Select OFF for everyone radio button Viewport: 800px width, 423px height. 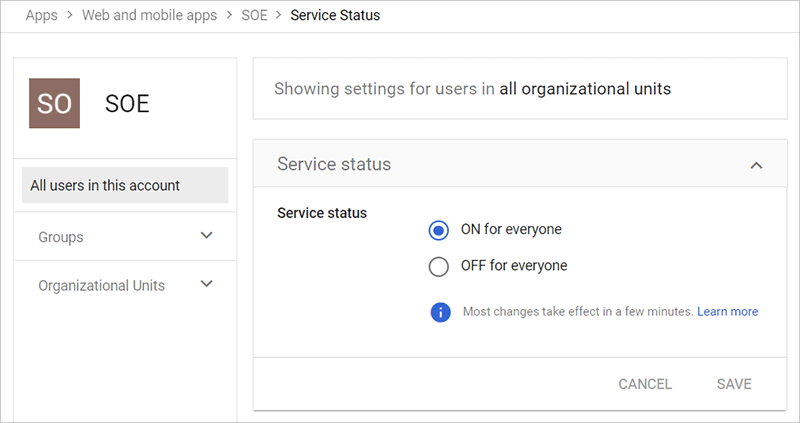coord(438,267)
